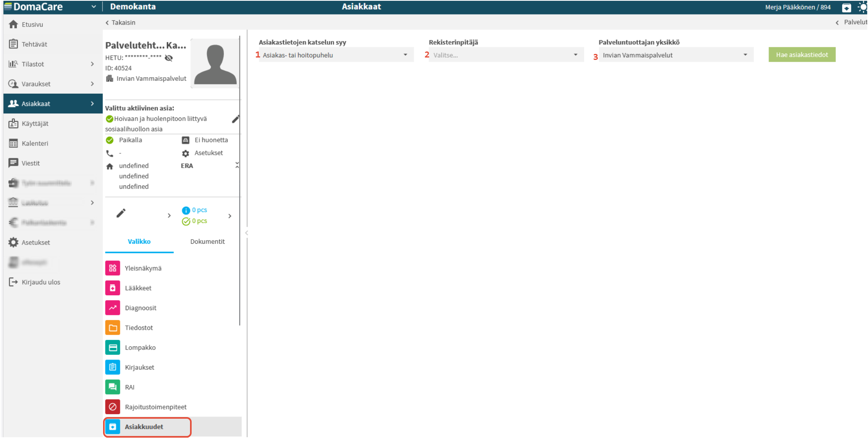The image size is (868, 438).
Task: Collapse the client side panel arrow
Action: point(246,233)
